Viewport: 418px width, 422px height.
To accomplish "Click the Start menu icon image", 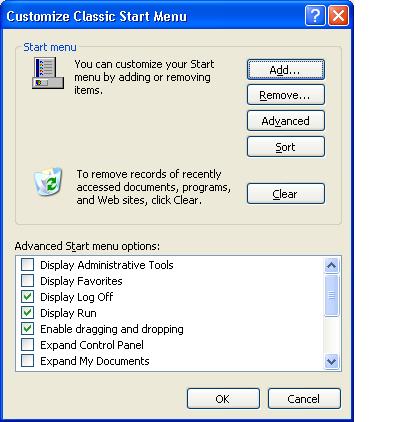I will coord(48,73).
